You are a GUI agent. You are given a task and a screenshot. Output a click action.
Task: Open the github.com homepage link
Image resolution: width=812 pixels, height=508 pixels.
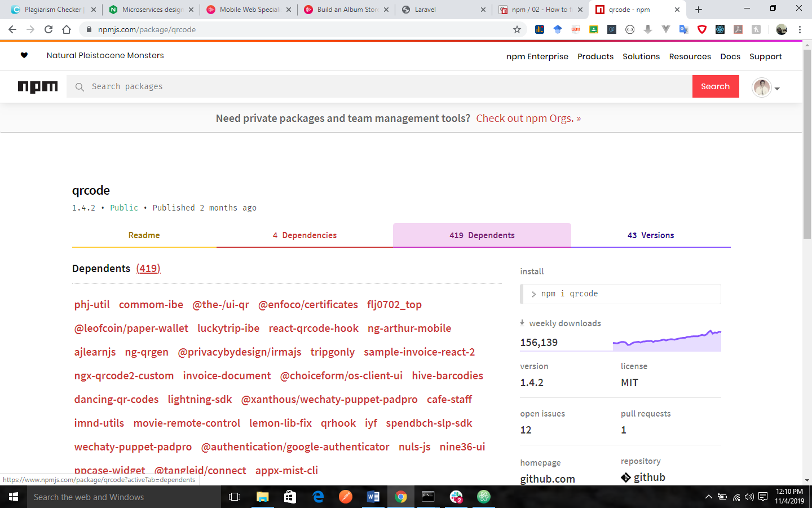pos(548,479)
